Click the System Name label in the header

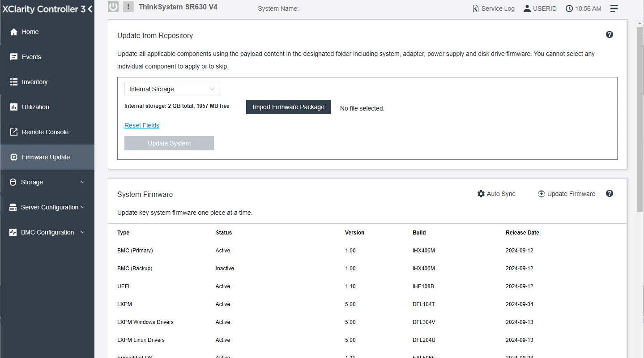click(278, 9)
